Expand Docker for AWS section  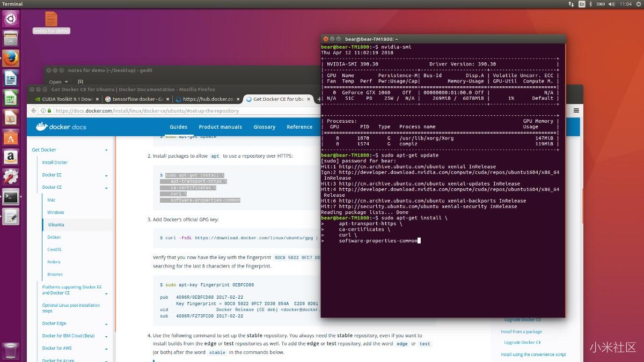tap(106, 349)
